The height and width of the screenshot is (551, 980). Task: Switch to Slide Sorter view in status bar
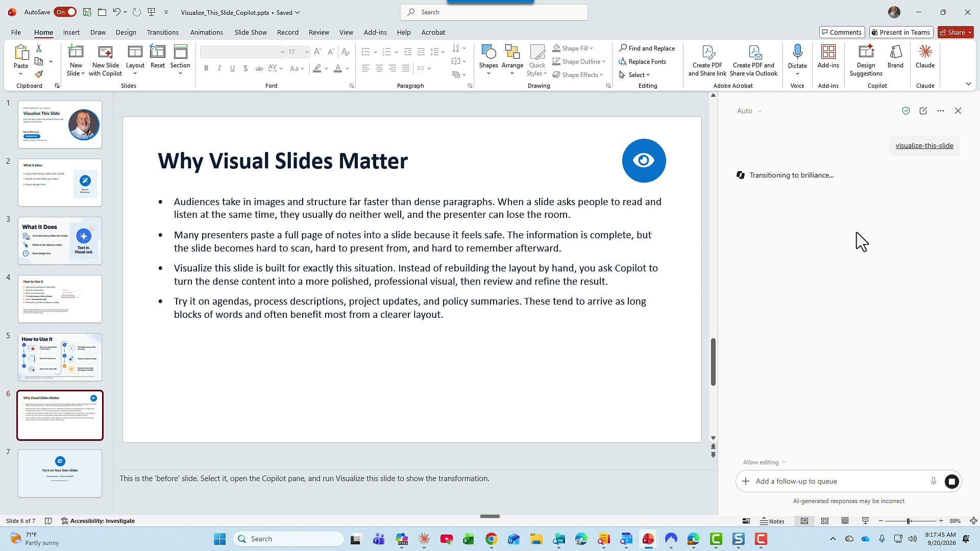click(x=824, y=521)
